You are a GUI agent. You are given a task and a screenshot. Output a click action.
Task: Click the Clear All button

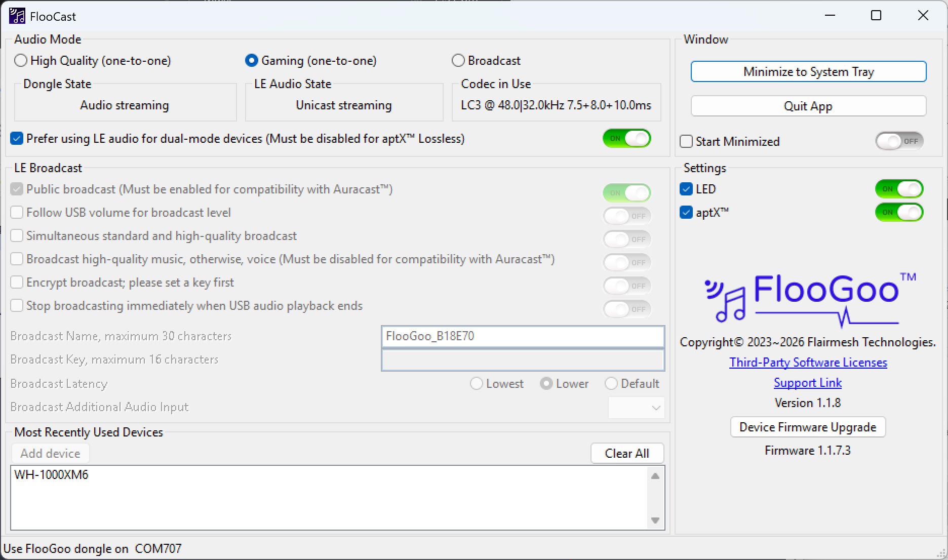coord(627,453)
